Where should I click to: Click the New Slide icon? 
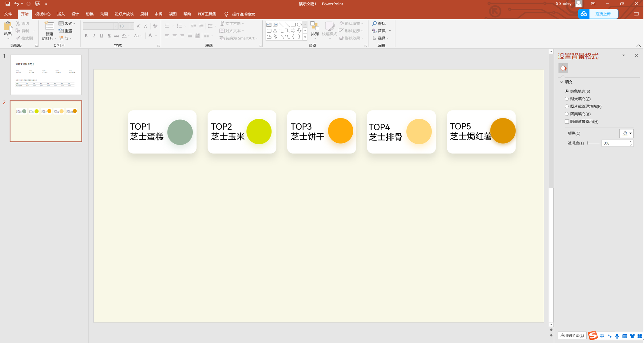point(49,26)
